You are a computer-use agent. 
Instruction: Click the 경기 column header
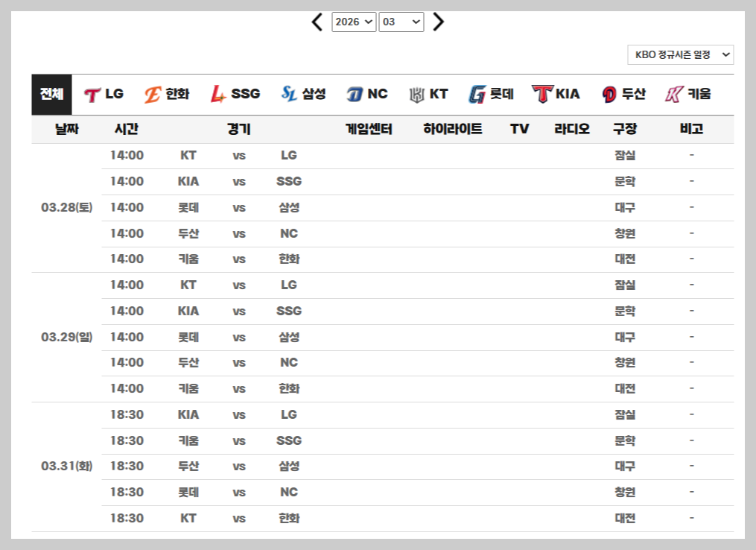click(238, 129)
